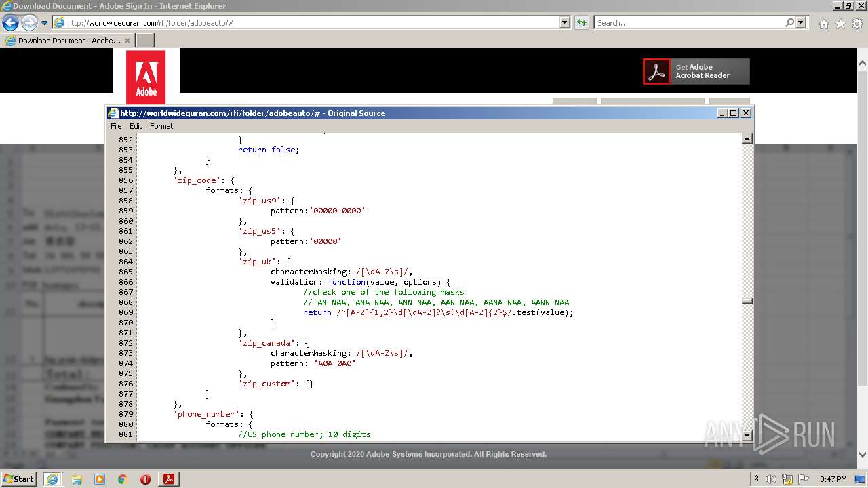
Task: Click source scrollbar down arrow
Action: pos(747,436)
